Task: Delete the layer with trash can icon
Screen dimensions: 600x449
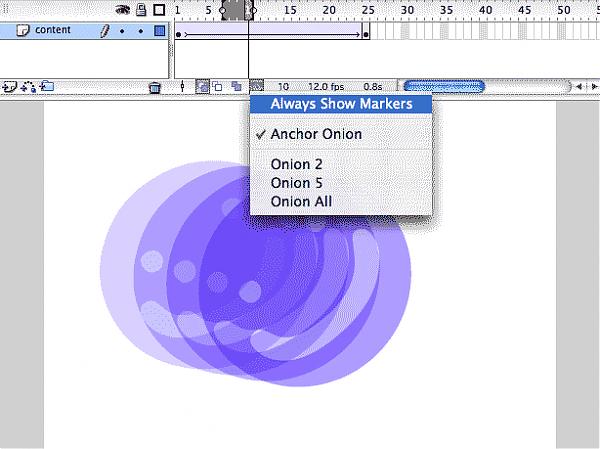Action: 155,88
